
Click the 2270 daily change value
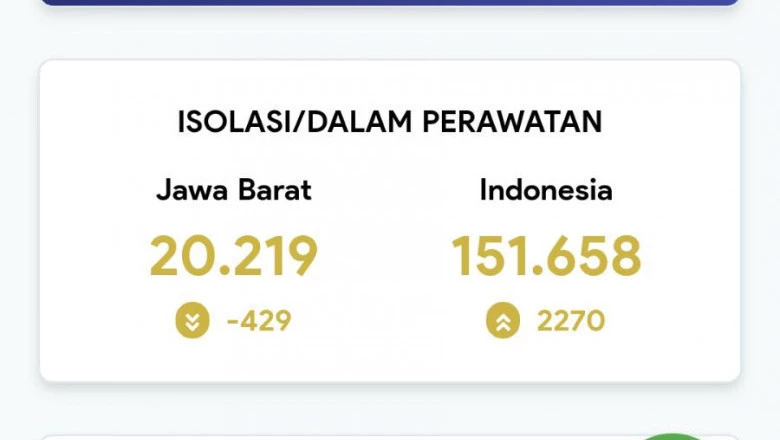click(x=571, y=321)
